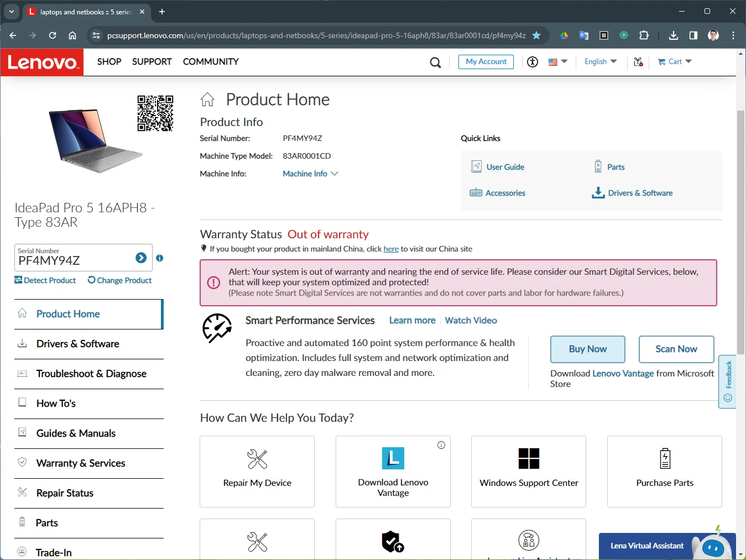Go back to the previous page

point(13,35)
